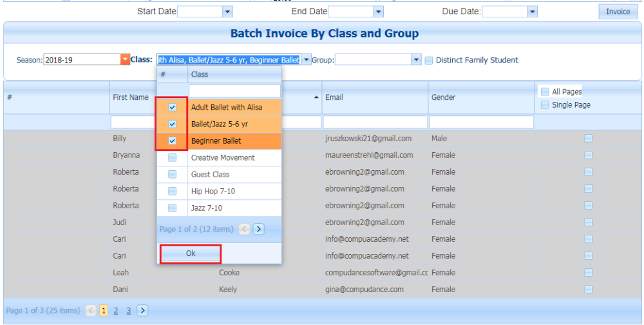Click the ascending sort arrow beside Email
The height and width of the screenshot is (325, 644).
click(x=316, y=97)
